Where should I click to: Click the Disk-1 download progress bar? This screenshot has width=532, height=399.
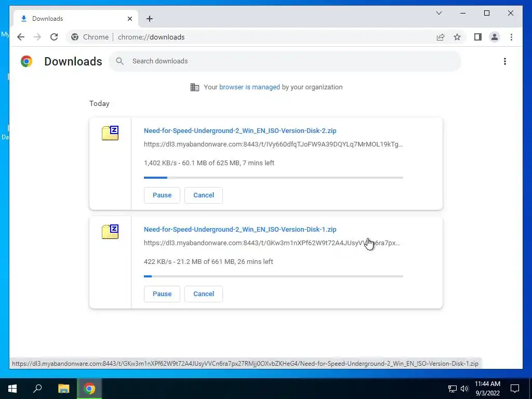tap(273, 276)
